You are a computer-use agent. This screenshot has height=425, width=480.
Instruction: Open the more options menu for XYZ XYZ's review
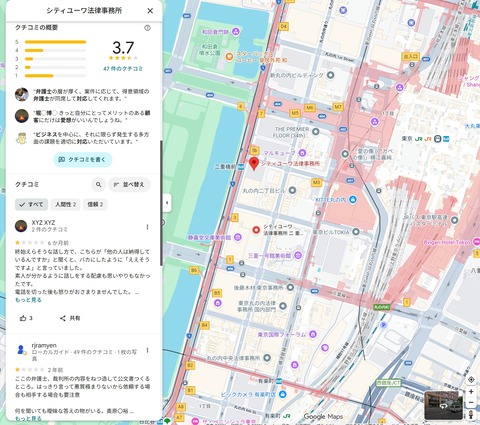pos(147,227)
